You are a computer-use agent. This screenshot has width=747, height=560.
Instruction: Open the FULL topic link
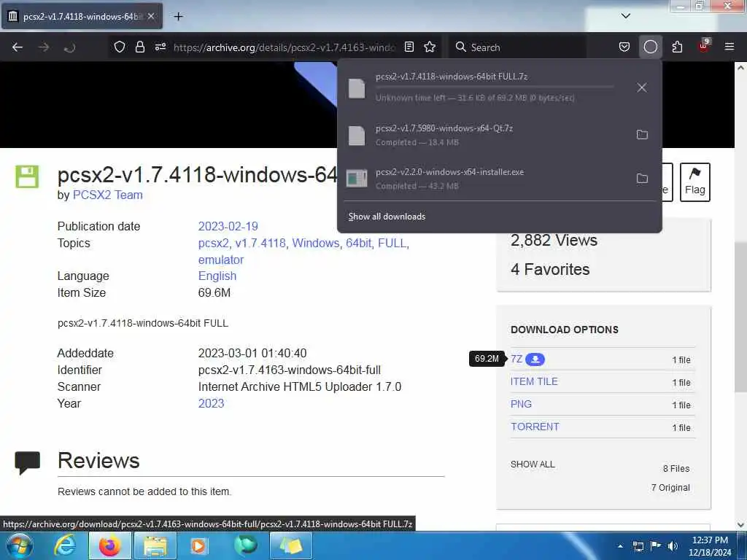coord(392,243)
